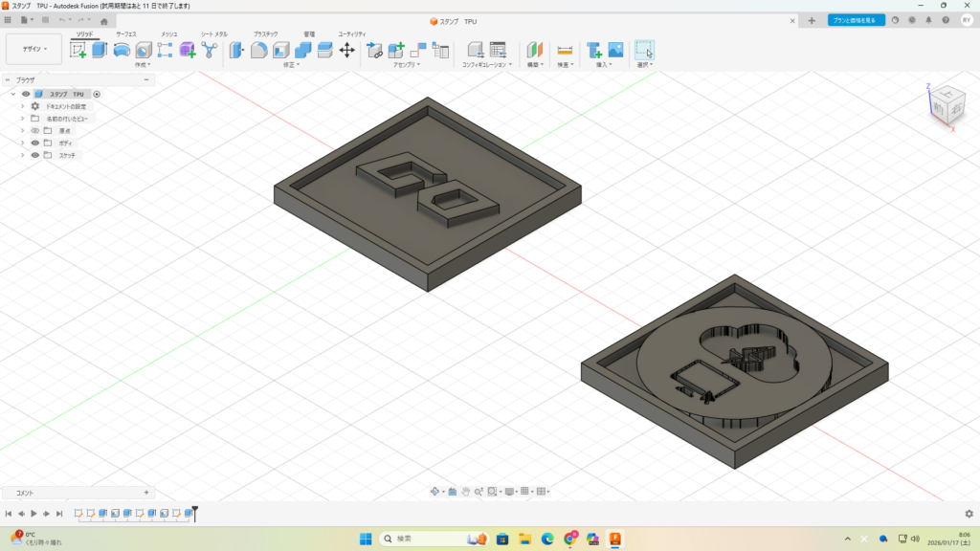Click the Extrude tool icon
The height and width of the screenshot is (551, 980).
point(100,50)
